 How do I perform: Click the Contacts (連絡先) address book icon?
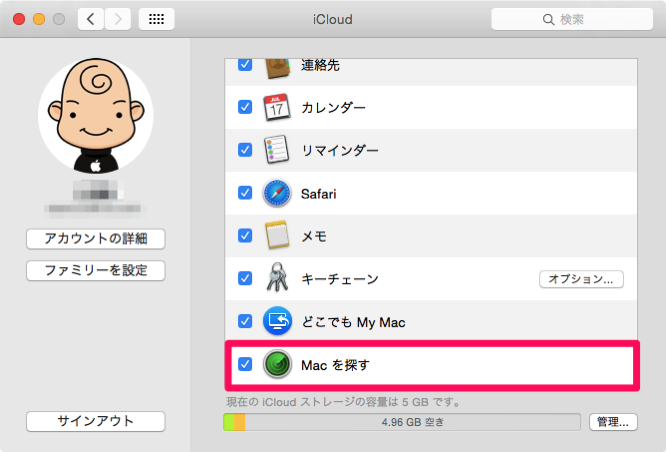pyautogui.click(x=277, y=68)
